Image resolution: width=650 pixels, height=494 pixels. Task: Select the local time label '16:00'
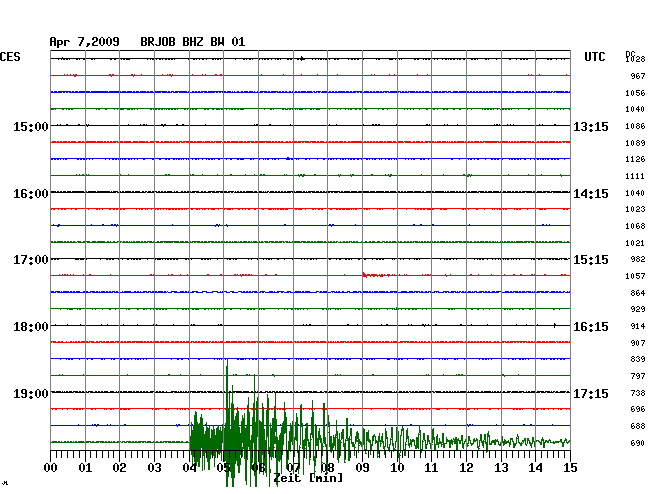pyautogui.click(x=31, y=194)
